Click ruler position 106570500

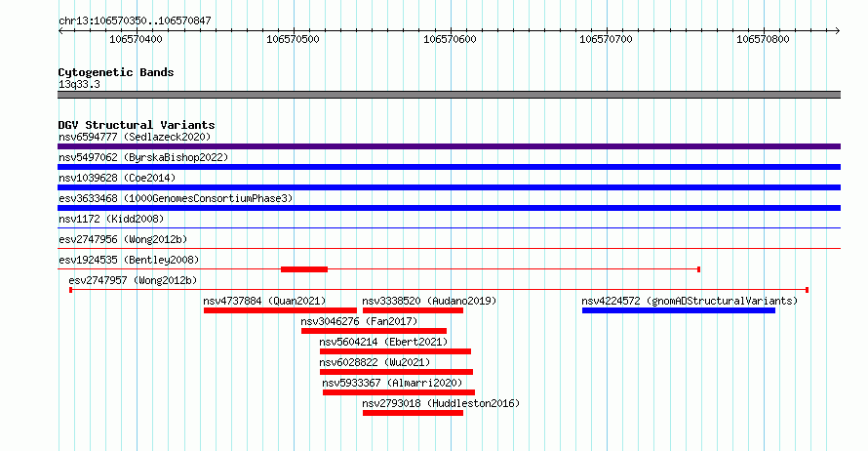click(x=293, y=39)
